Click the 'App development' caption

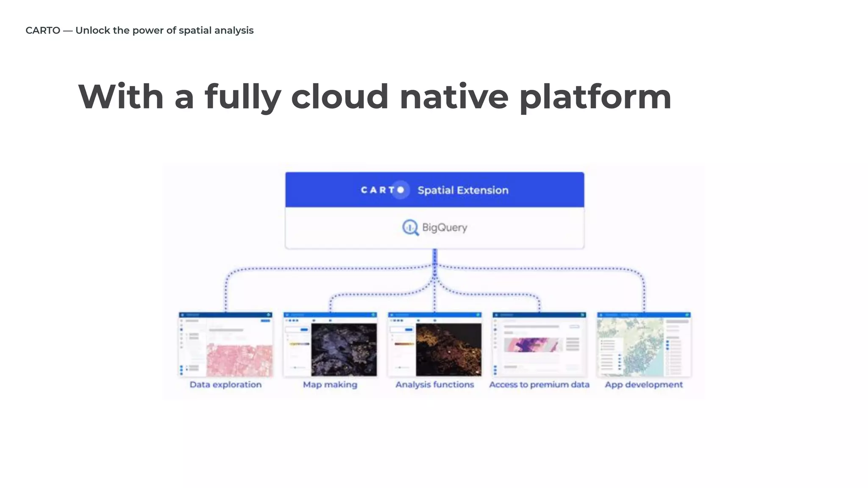click(644, 385)
